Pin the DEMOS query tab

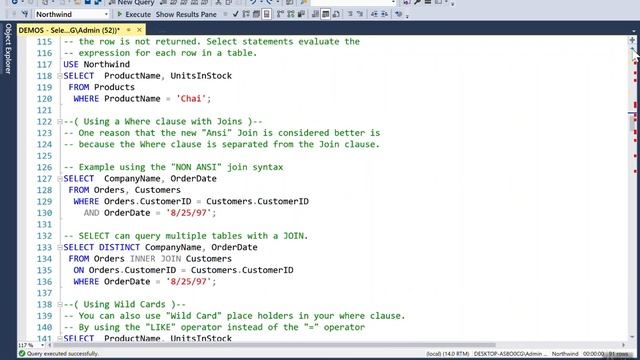click(128, 30)
